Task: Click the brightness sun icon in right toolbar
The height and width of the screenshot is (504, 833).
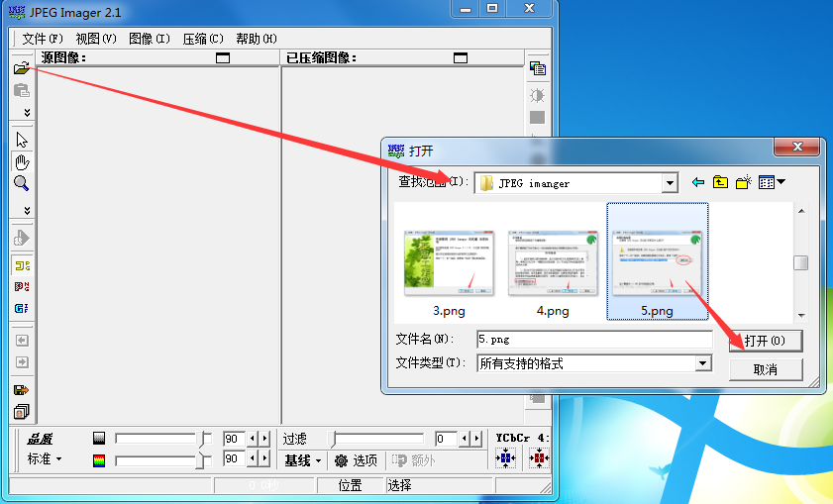Action: pos(537,96)
